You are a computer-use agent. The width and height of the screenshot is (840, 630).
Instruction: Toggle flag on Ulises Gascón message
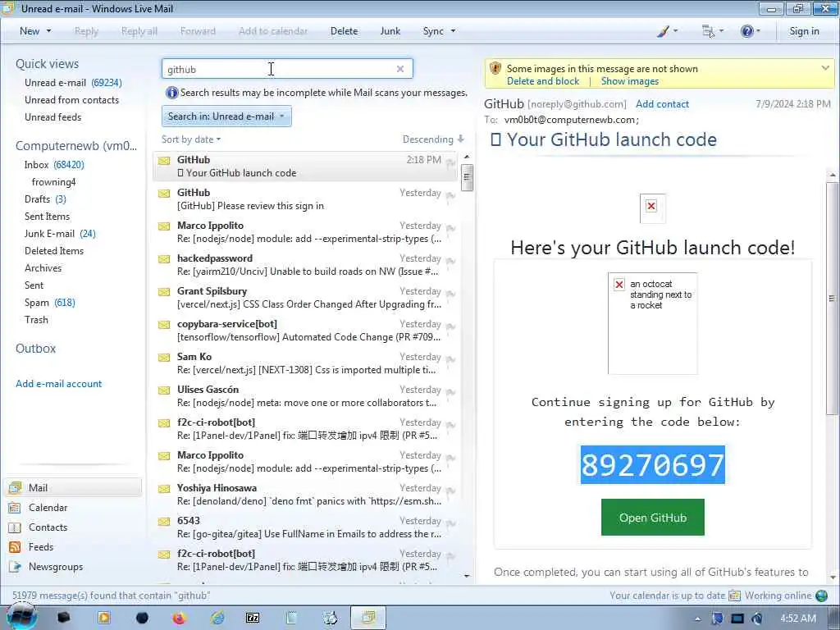450,392
